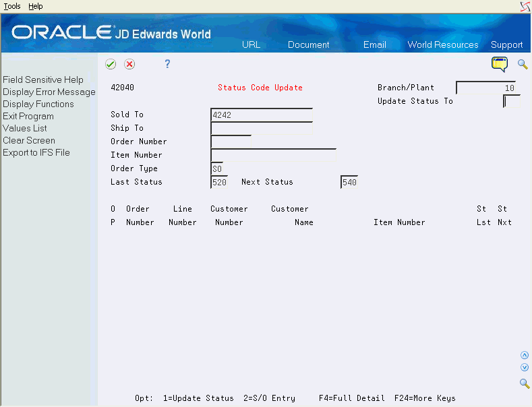Screen dimensions: 532x407
Task: Click the red X cancel icon
Action: click(129, 64)
